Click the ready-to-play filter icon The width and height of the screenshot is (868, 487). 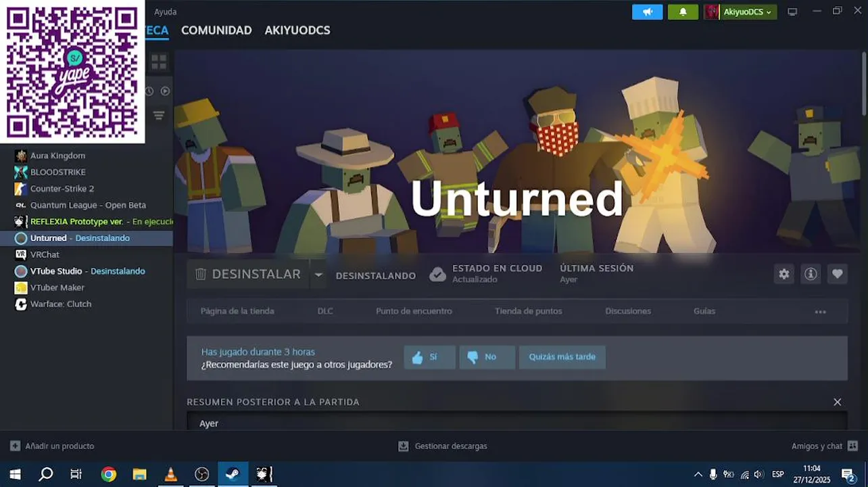(x=165, y=91)
